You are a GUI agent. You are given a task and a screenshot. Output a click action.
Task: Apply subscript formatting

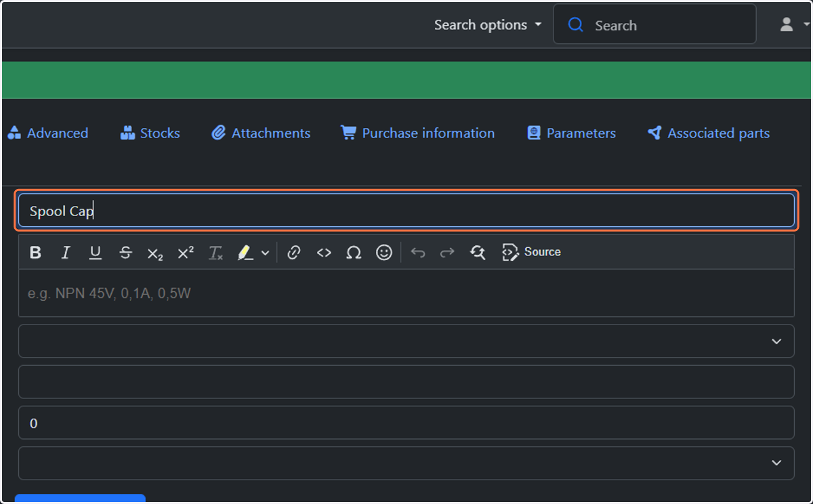point(155,253)
